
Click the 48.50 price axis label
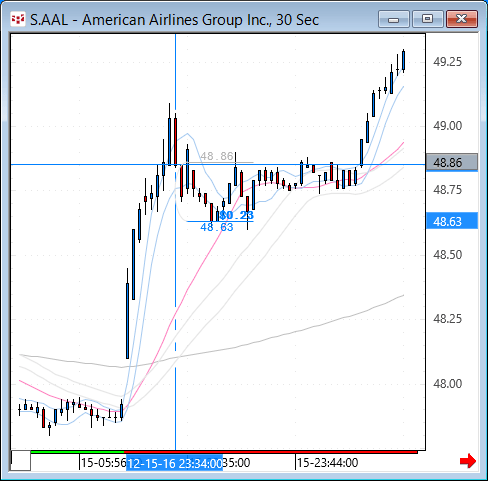click(x=447, y=255)
